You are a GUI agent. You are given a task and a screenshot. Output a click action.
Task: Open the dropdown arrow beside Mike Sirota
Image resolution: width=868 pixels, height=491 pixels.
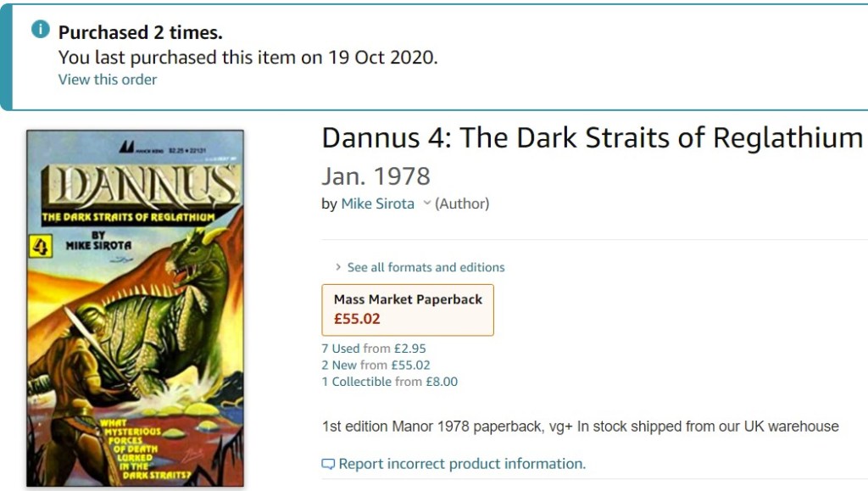point(426,204)
